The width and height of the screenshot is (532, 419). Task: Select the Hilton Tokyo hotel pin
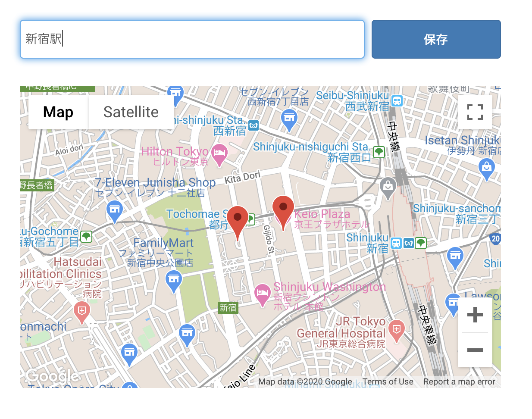[219, 155]
